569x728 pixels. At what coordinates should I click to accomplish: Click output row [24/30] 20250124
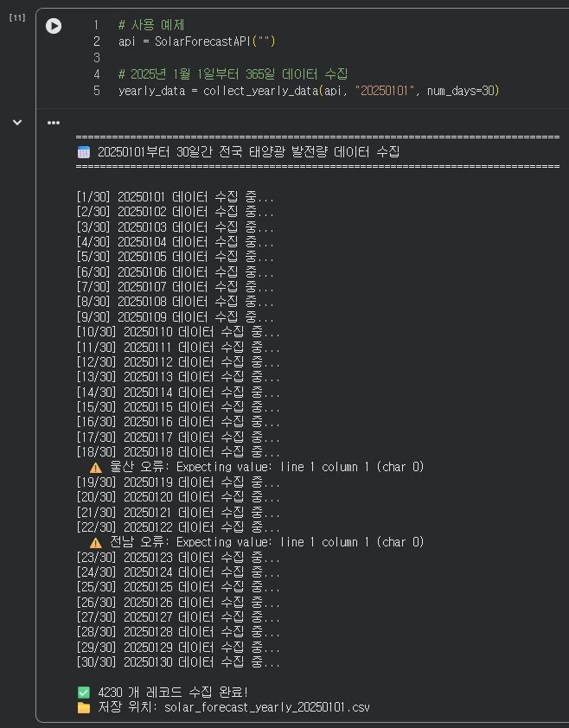(x=178, y=572)
